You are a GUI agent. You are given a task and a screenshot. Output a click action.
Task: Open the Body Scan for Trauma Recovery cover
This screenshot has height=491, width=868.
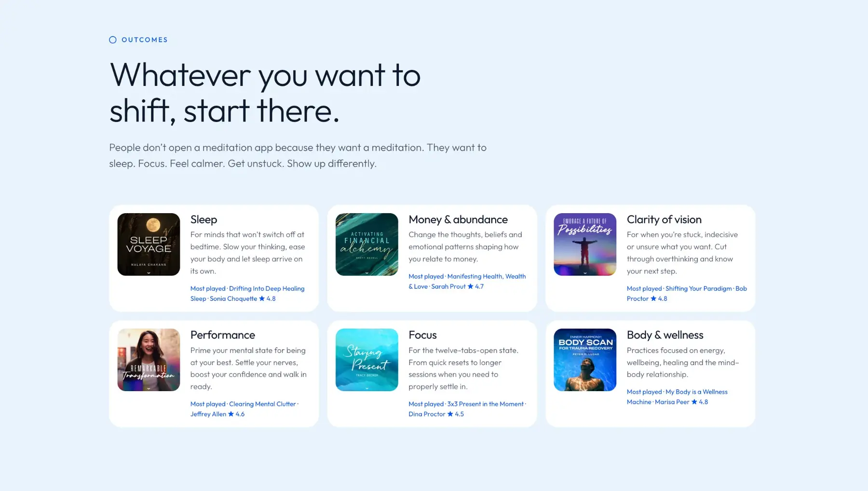click(585, 360)
